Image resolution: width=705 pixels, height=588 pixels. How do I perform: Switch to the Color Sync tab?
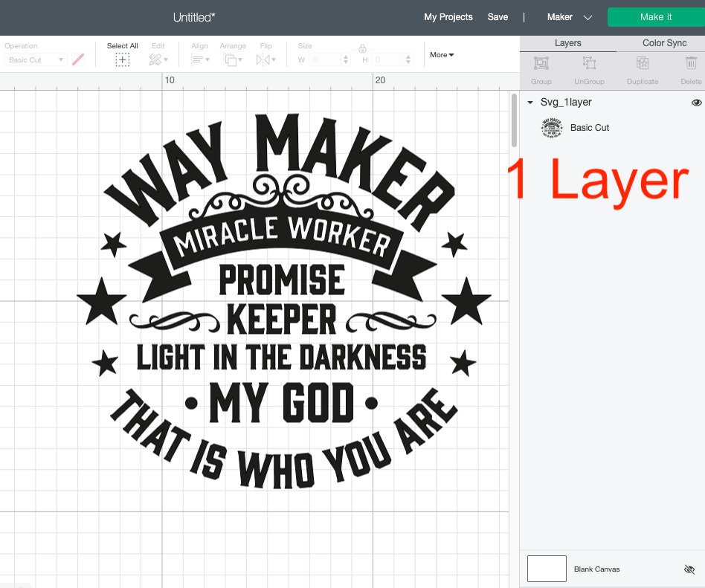coord(664,43)
